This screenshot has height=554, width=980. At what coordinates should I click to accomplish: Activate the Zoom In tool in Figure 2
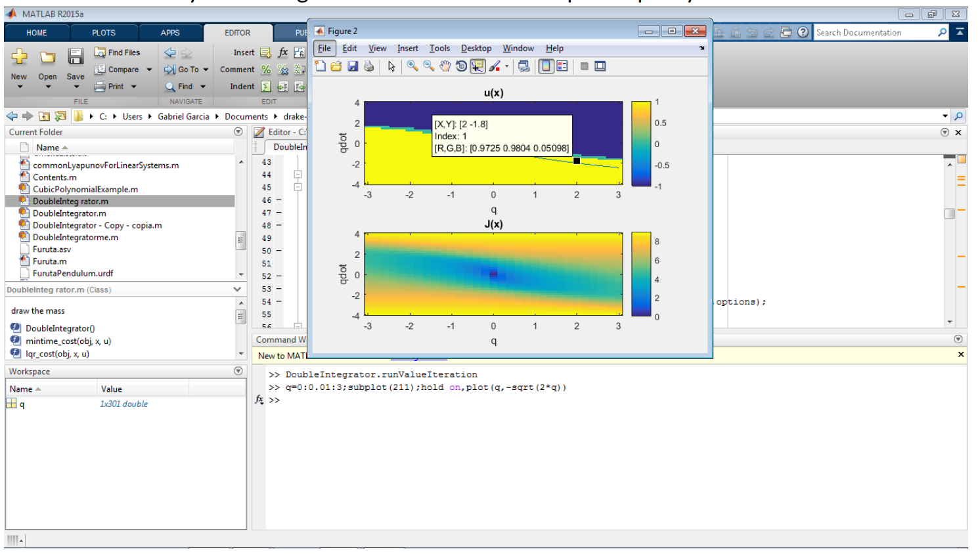point(412,66)
